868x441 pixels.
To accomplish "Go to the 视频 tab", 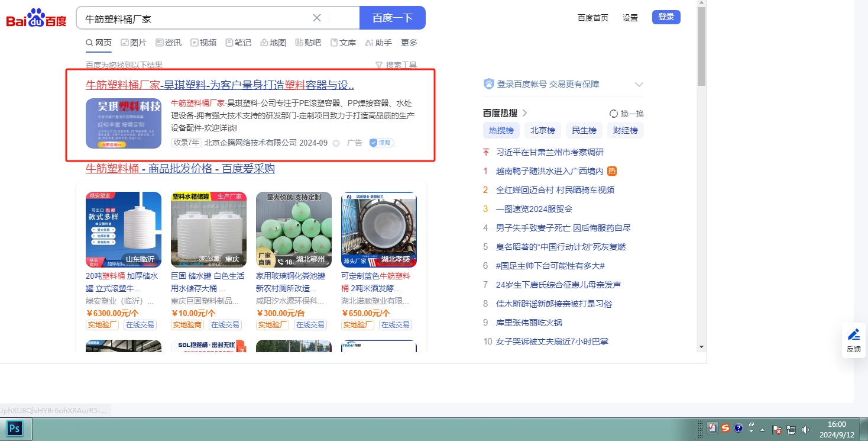I will point(203,43).
